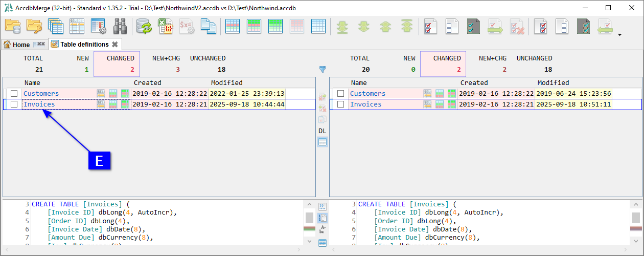Screen dimensions: 644x256
Task: Open the password-protected database folder icon
Action: 34,26
